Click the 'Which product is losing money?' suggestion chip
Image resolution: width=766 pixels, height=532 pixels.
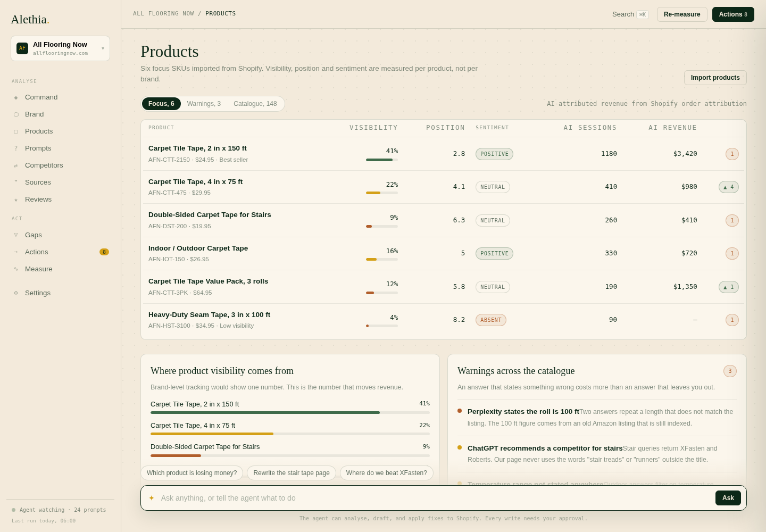pyautogui.click(x=191, y=473)
